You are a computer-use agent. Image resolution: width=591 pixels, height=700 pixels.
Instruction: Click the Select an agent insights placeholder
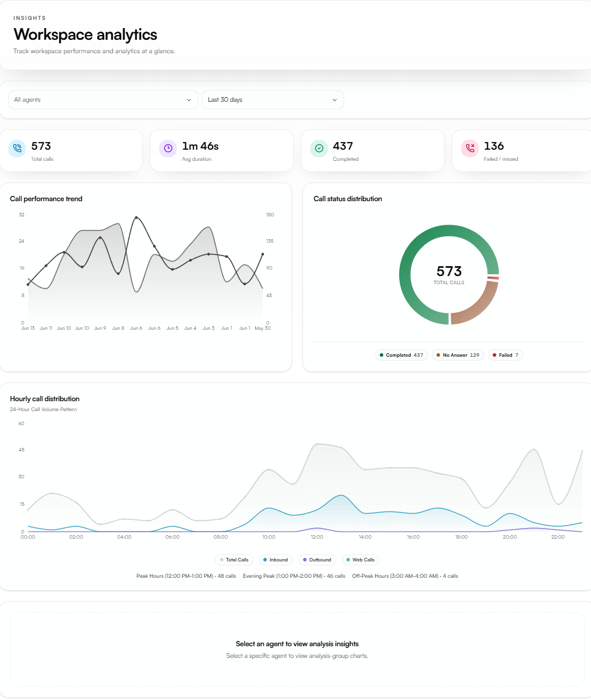tap(297, 649)
